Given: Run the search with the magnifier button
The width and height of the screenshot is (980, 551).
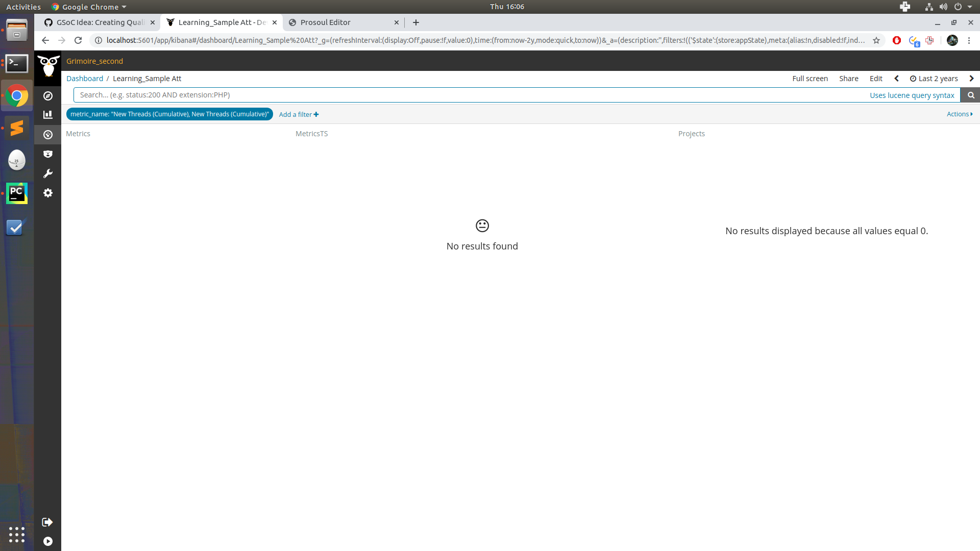Looking at the screenshot, I should pyautogui.click(x=970, y=95).
